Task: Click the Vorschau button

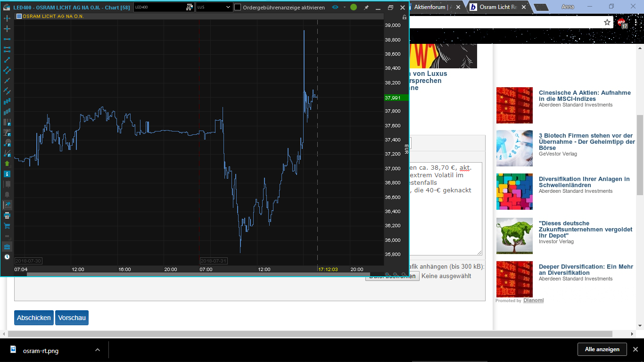Action: [x=72, y=318]
